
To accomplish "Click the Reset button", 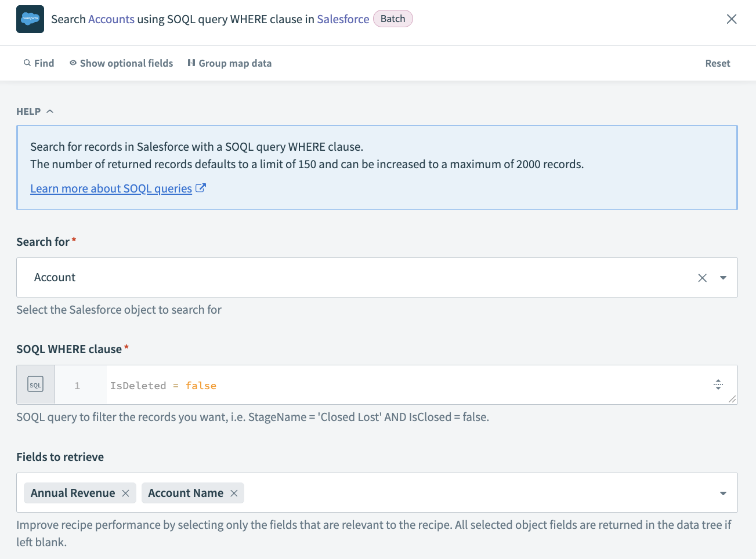I will coord(718,63).
